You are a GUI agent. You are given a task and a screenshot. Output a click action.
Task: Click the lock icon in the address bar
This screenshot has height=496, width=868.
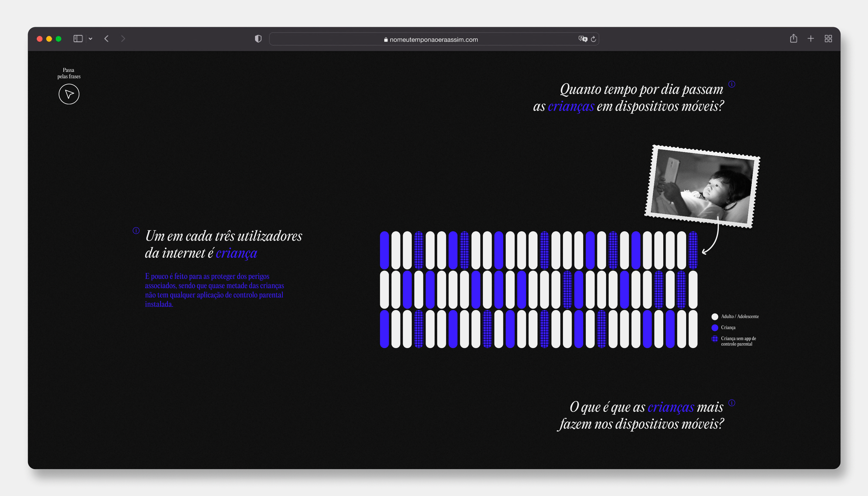(386, 40)
